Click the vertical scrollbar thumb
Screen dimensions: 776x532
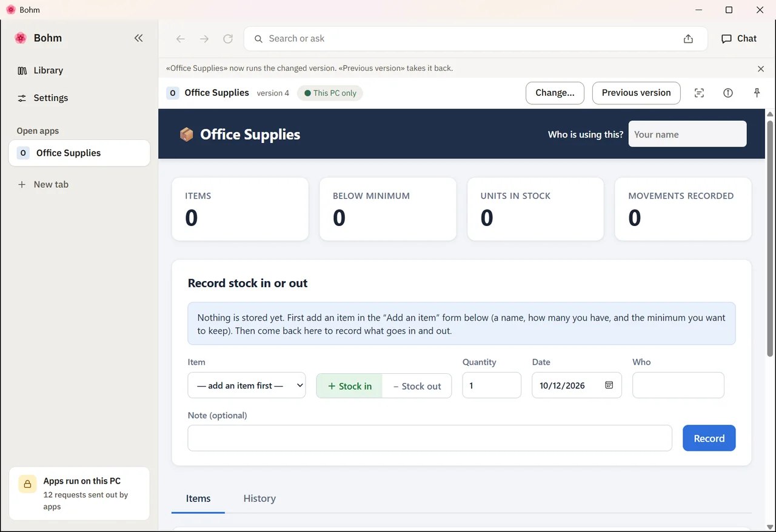click(770, 239)
